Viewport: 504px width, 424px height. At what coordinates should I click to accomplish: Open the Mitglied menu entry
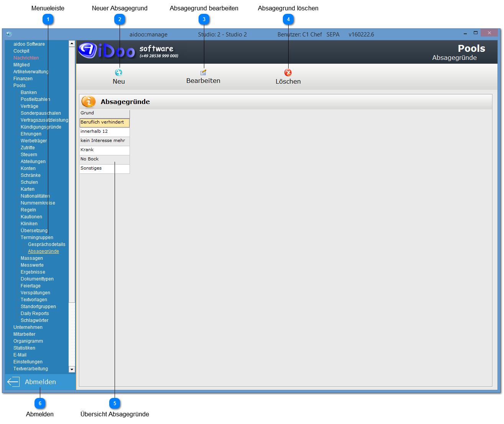click(21, 65)
